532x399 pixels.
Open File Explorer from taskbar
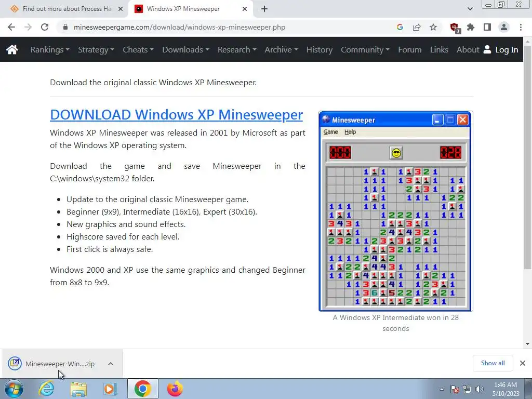click(x=78, y=389)
